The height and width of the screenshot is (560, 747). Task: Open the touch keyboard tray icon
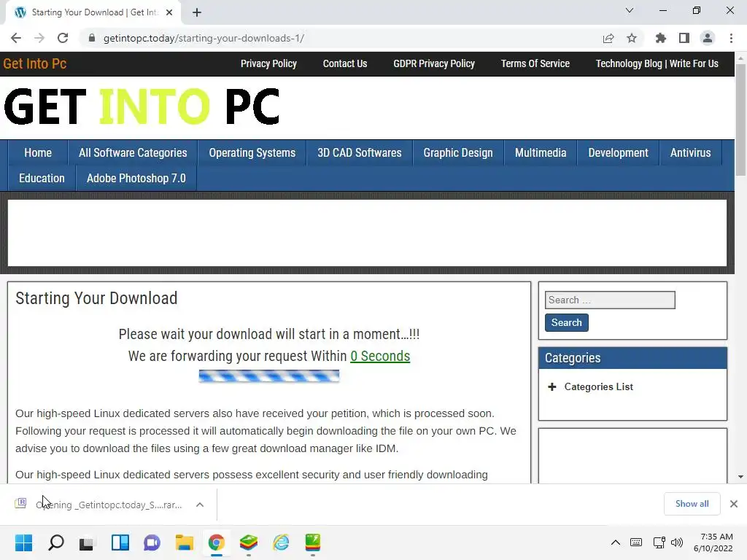tap(636, 542)
